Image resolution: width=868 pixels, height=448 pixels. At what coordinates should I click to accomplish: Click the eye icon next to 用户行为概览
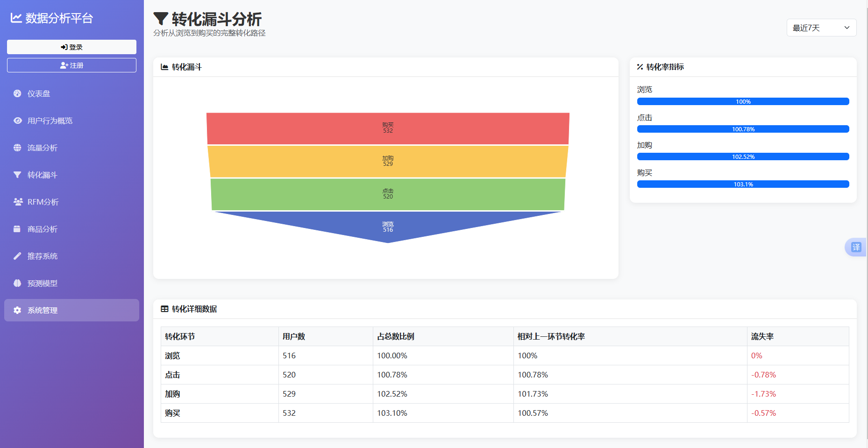pos(17,121)
